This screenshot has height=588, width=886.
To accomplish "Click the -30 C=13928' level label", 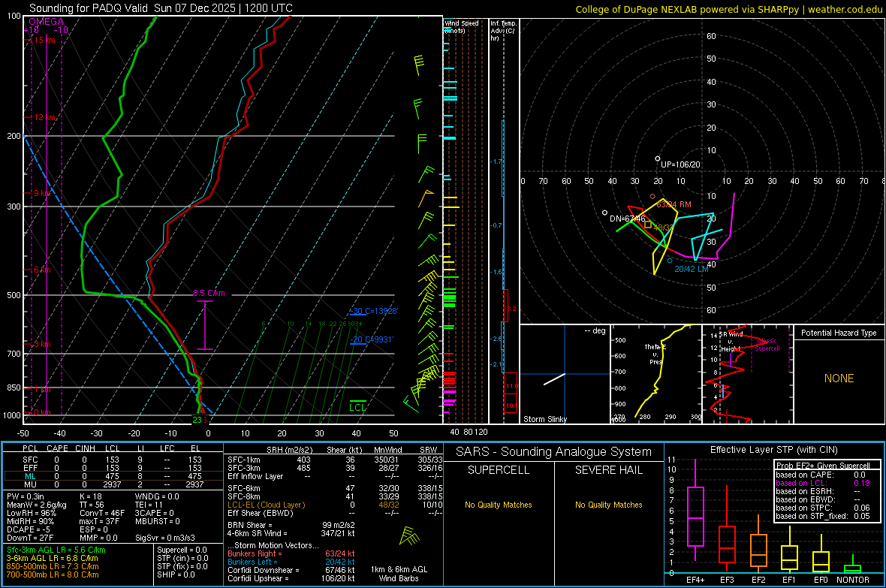I will click(373, 312).
